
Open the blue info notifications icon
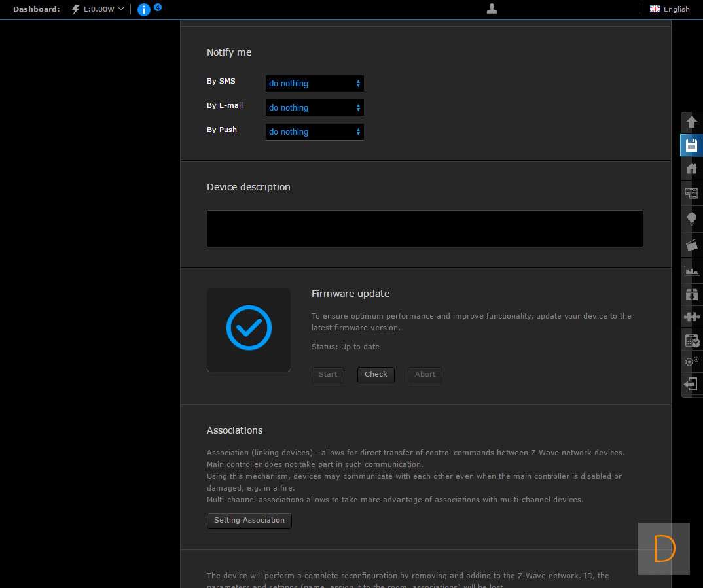click(144, 9)
